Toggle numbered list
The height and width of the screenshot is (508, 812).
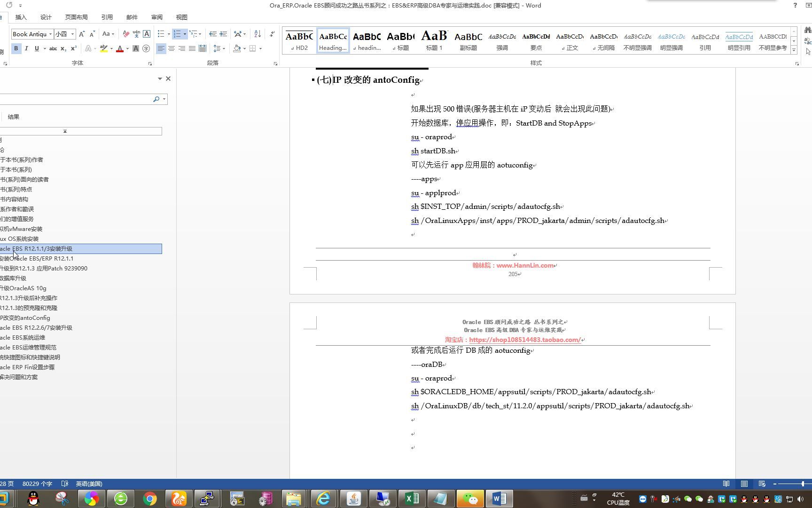pos(177,34)
